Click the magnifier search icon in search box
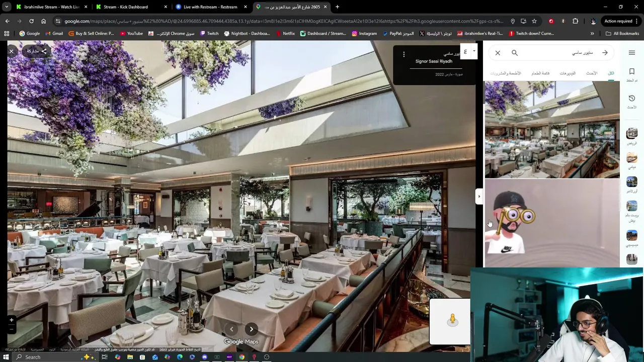Screen dimensions: 644x362 (x=515, y=53)
